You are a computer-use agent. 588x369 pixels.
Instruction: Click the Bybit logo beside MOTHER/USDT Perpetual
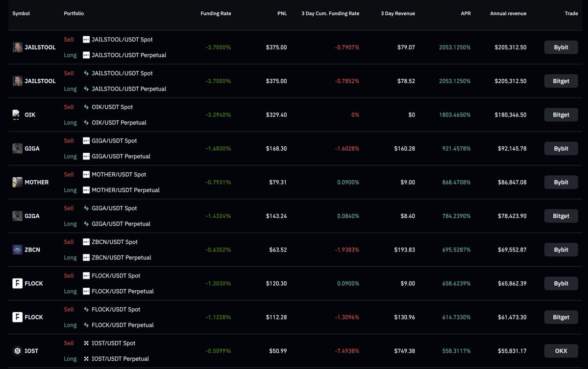click(x=86, y=190)
